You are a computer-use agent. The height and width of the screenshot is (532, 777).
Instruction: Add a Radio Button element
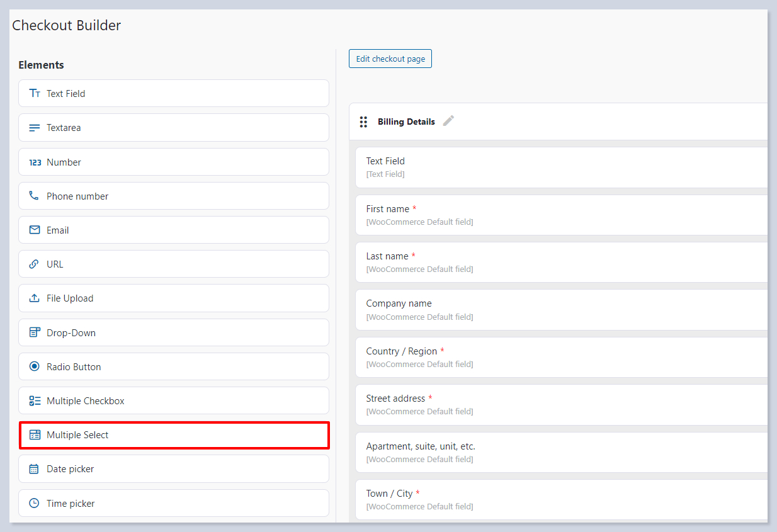point(174,366)
